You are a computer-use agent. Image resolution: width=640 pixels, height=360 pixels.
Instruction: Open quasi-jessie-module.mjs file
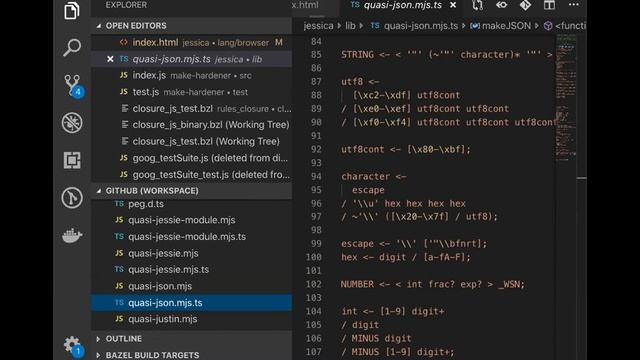[191, 220]
